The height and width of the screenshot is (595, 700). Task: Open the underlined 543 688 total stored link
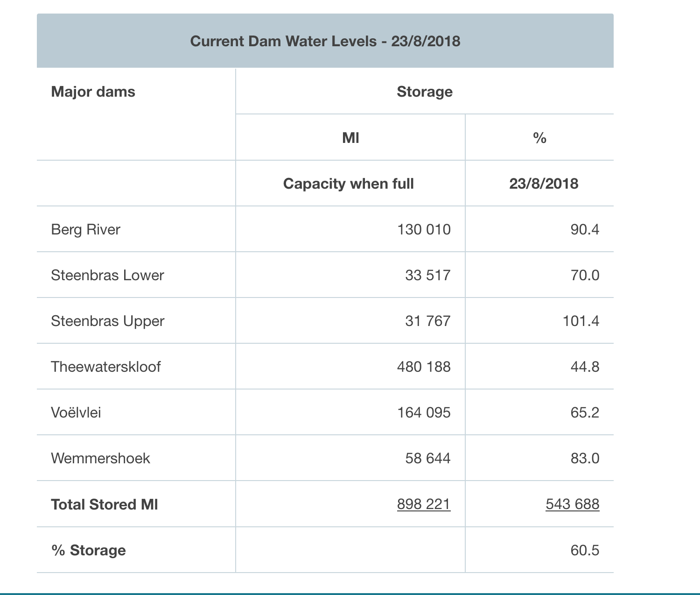[572, 504]
